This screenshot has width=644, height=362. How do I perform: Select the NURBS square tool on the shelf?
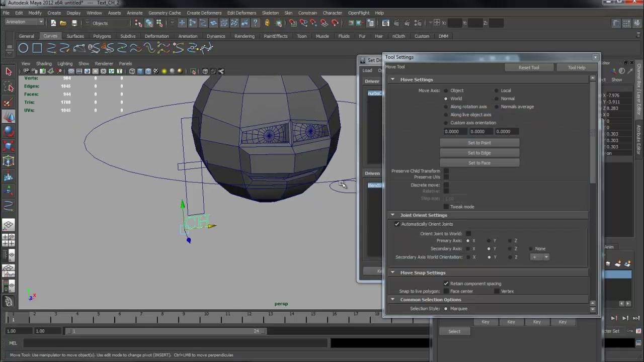[37, 48]
